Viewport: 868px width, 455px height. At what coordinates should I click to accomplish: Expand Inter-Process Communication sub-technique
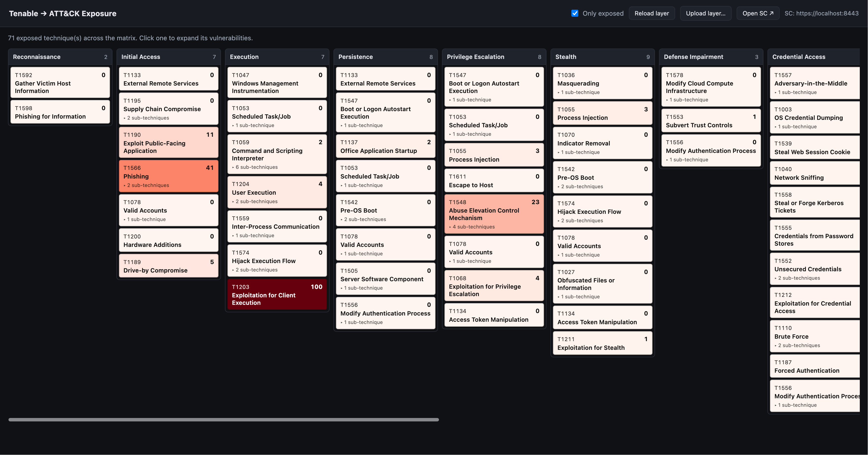coord(253,235)
